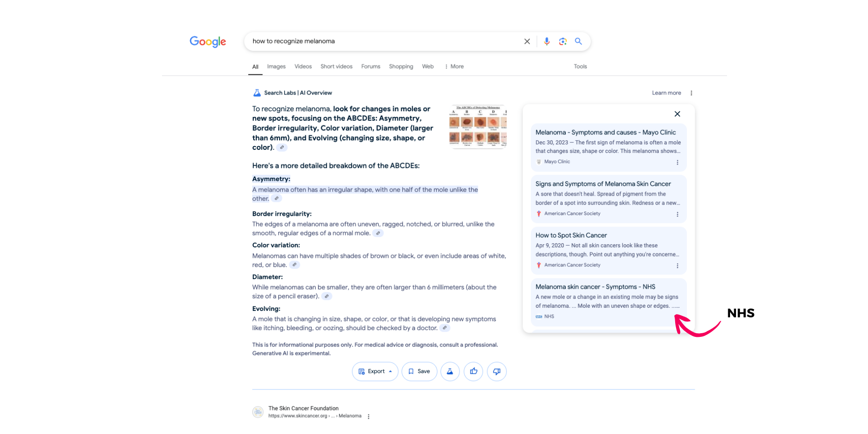Viewport: 868px width, 434px height.
Task: Switch to Short videos tab
Action: pos(336,66)
